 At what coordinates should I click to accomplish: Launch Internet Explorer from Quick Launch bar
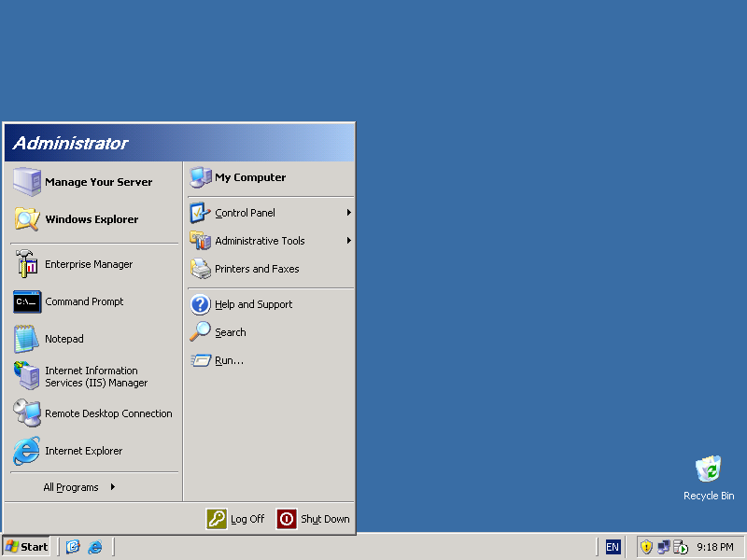point(95,546)
